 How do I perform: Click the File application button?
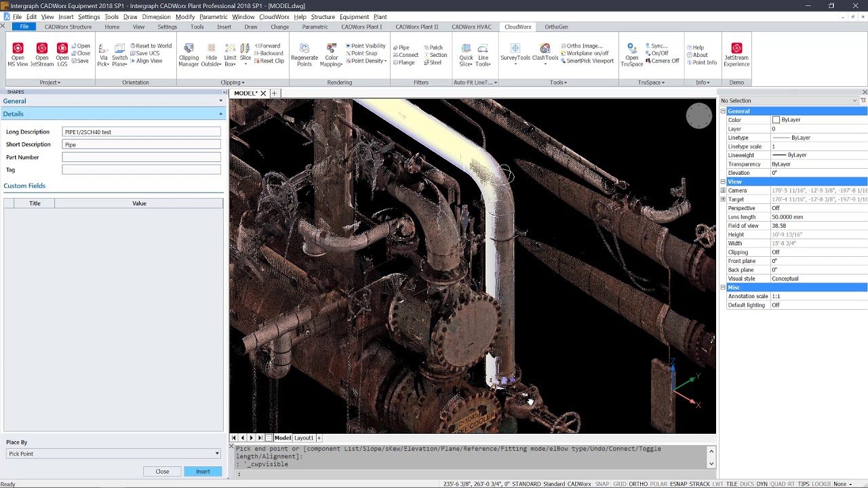[x=24, y=26]
